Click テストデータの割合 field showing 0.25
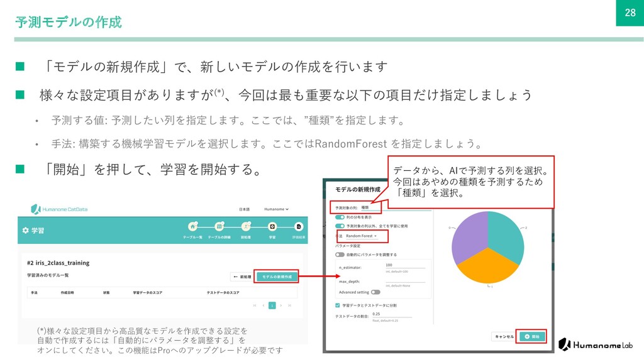Image resolution: width=644 pixels, height=362 pixels. (x=391, y=314)
